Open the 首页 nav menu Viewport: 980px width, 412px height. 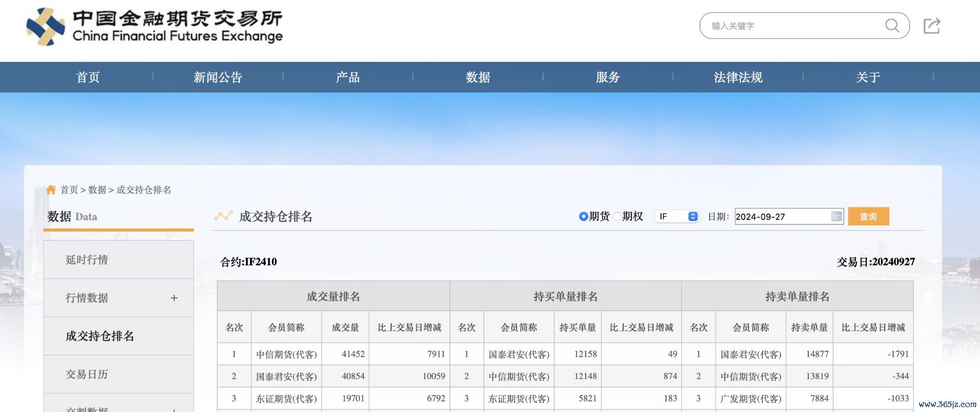[x=88, y=77]
